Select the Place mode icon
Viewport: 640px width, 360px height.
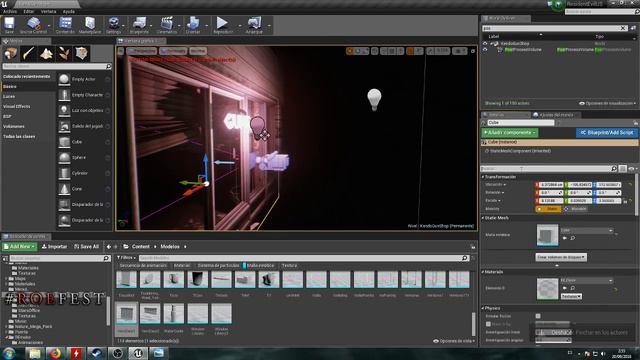(x=11, y=53)
